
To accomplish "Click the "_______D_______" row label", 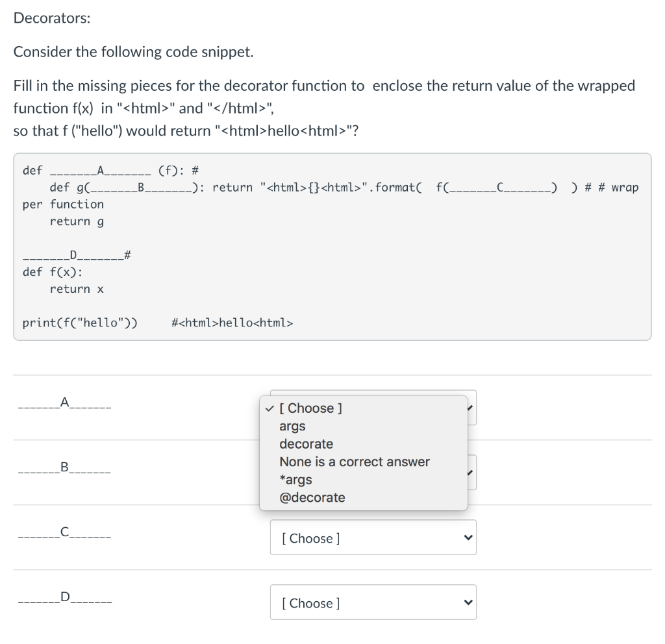I will [63, 600].
